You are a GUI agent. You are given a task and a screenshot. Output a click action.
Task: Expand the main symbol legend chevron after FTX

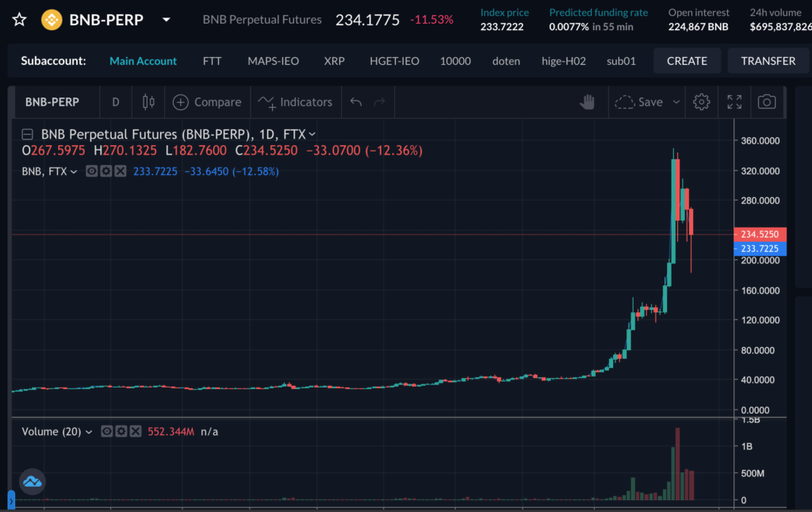312,135
